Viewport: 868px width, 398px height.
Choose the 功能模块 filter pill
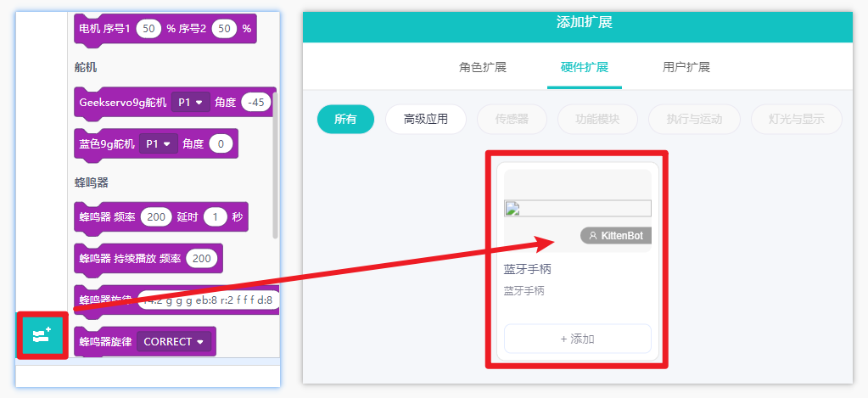(x=598, y=119)
